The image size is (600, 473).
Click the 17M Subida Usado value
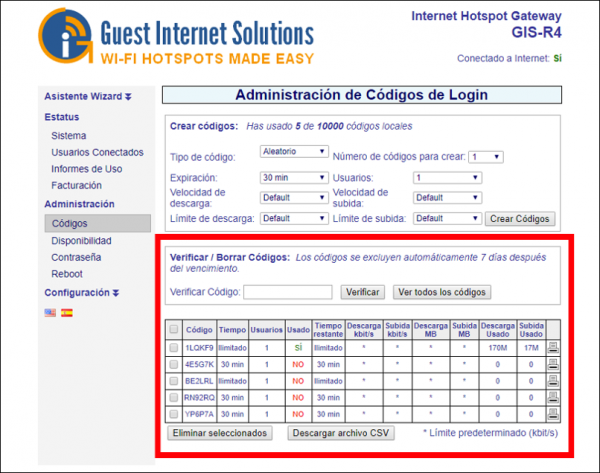click(x=531, y=348)
